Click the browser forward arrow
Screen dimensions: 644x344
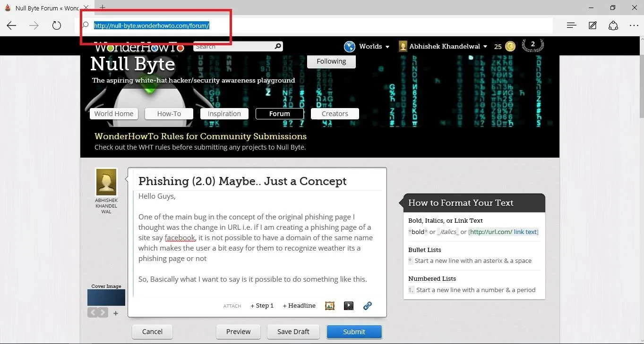click(x=34, y=25)
